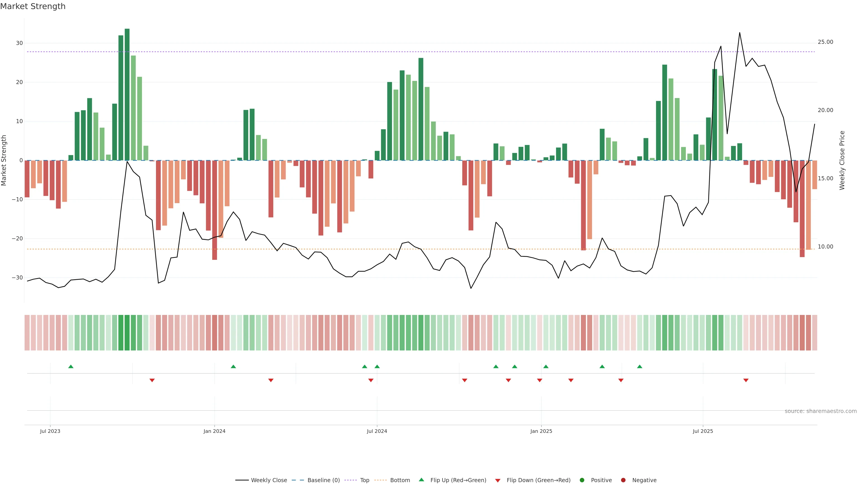Click the Jan 2025 x-axis label
868x488 pixels.
541,431
